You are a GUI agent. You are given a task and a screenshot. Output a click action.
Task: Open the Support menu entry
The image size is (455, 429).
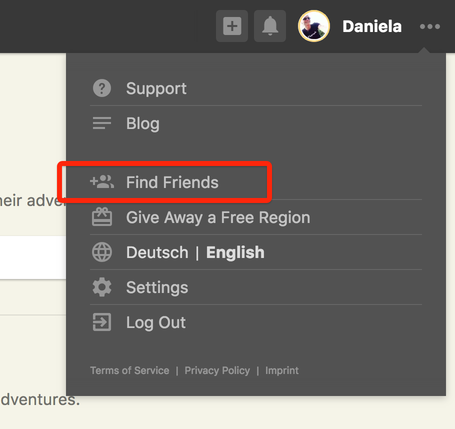point(256,88)
